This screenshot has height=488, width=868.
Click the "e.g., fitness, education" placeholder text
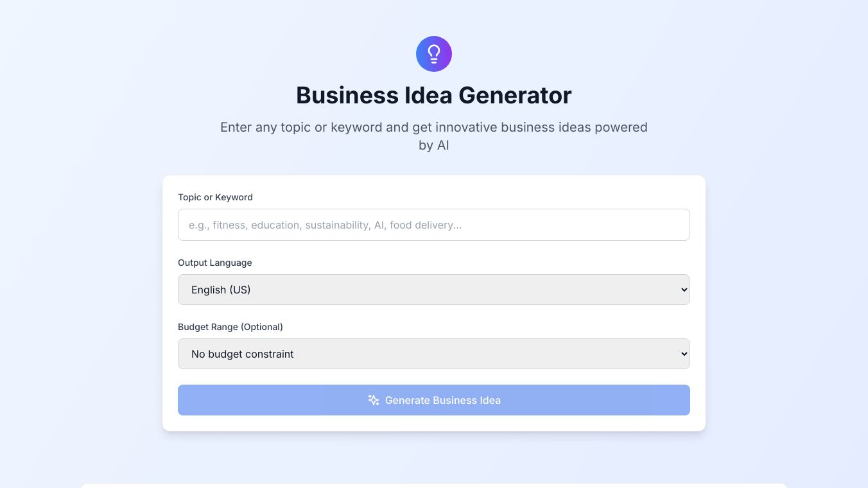coord(325,225)
